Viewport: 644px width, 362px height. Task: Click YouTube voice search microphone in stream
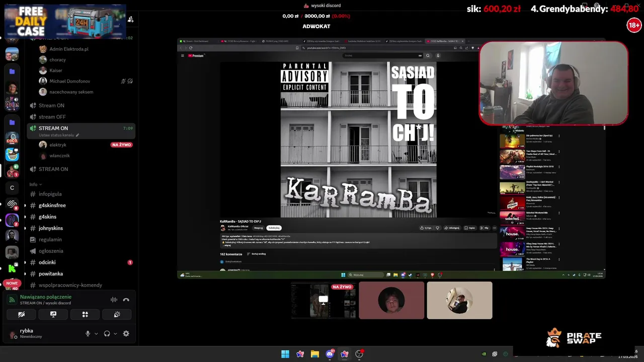[438, 55]
